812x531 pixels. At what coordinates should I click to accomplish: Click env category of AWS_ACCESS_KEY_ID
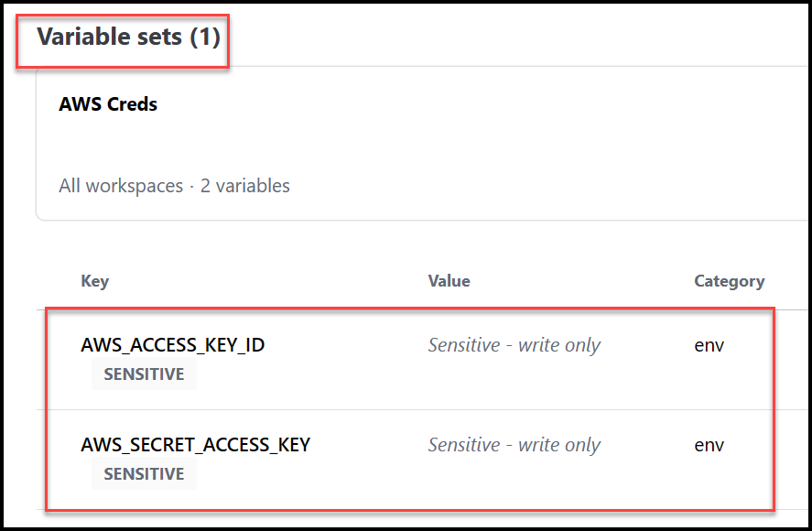[x=709, y=345]
